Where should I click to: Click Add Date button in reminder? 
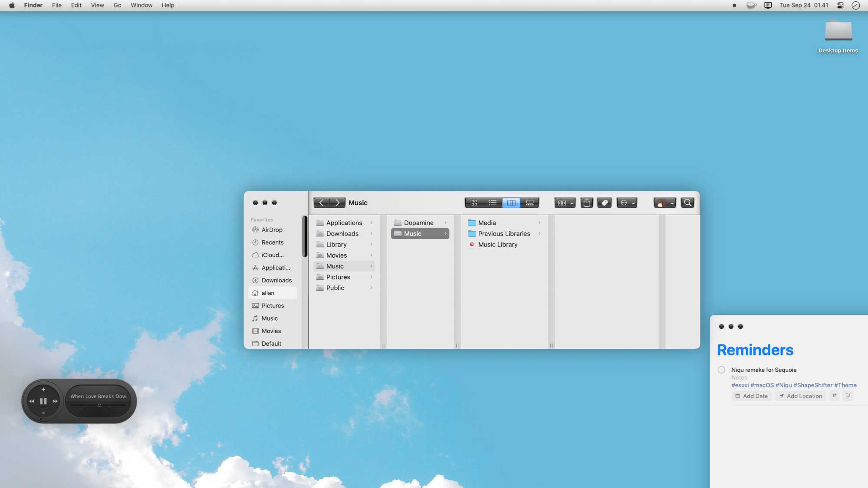click(x=751, y=396)
